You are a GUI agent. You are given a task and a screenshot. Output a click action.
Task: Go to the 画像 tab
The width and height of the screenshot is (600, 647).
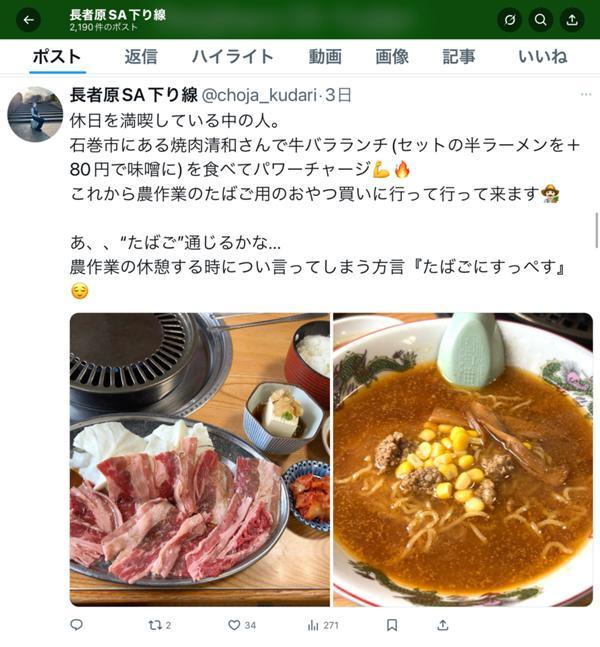click(x=392, y=57)
